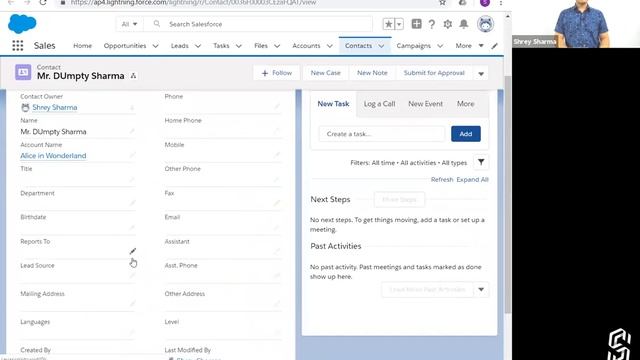The width and height of the screenshot is (640, 360).
Task: Open the More navigation menu
Action: coord(469,46)
